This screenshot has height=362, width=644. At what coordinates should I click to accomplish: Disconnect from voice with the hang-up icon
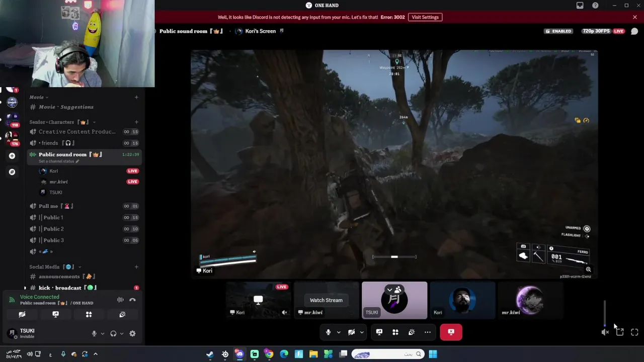132,300
